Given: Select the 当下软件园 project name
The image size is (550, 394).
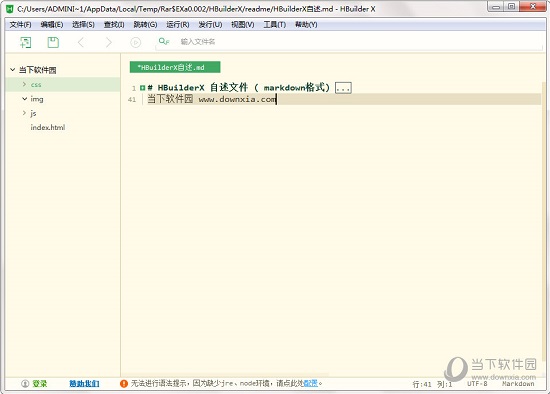Looking at the screenshot, I should click(38, 70).
